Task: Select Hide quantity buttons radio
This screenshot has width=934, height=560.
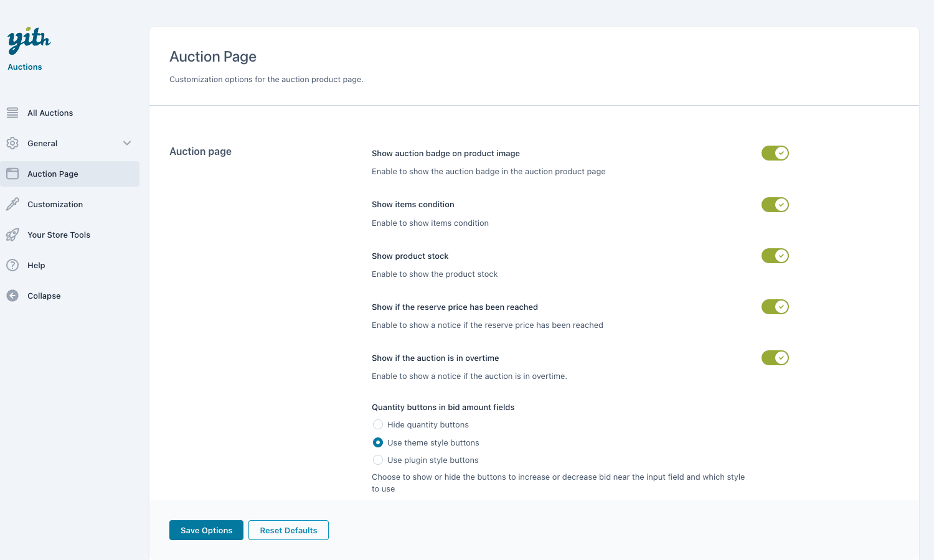Action: click(x=378, y=424)
